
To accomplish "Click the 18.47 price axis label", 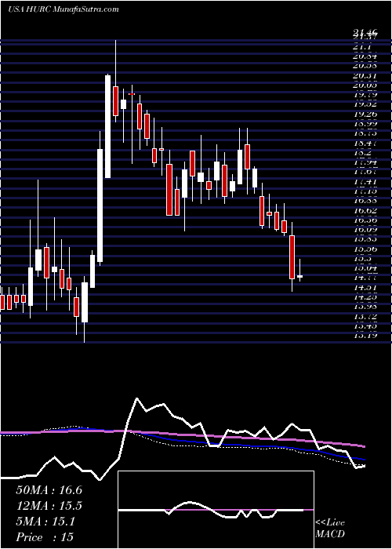I will (364, 143).
